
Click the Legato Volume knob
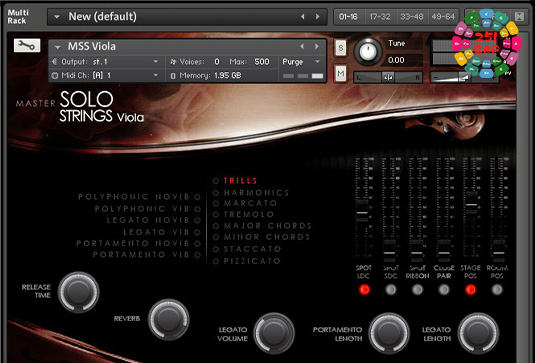[x=274, y=333]
